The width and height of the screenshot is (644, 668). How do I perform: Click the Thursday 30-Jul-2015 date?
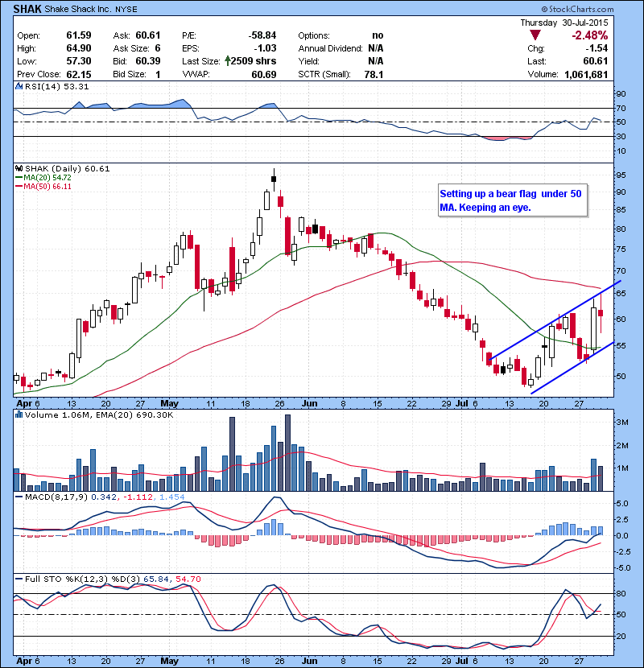point(564,23)
